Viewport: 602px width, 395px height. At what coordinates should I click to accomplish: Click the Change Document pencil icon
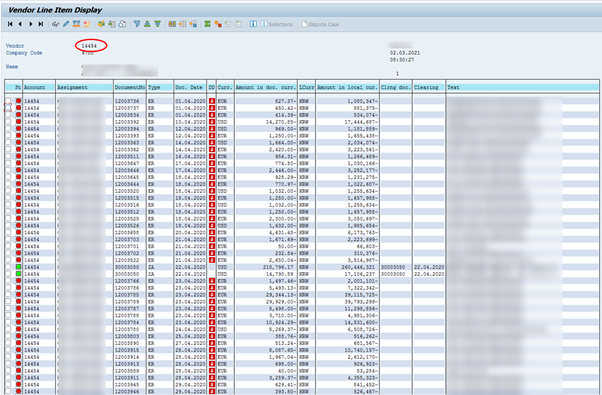pos(66,24)
